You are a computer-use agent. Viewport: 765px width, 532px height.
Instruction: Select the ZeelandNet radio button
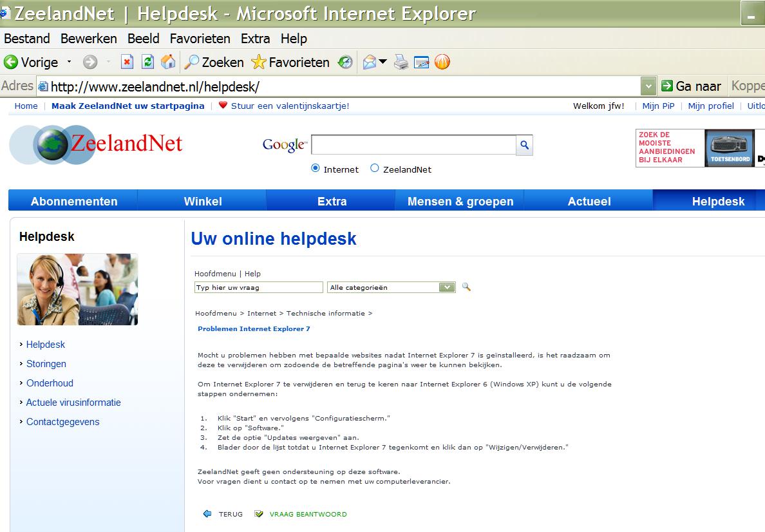tap(374, 168)
